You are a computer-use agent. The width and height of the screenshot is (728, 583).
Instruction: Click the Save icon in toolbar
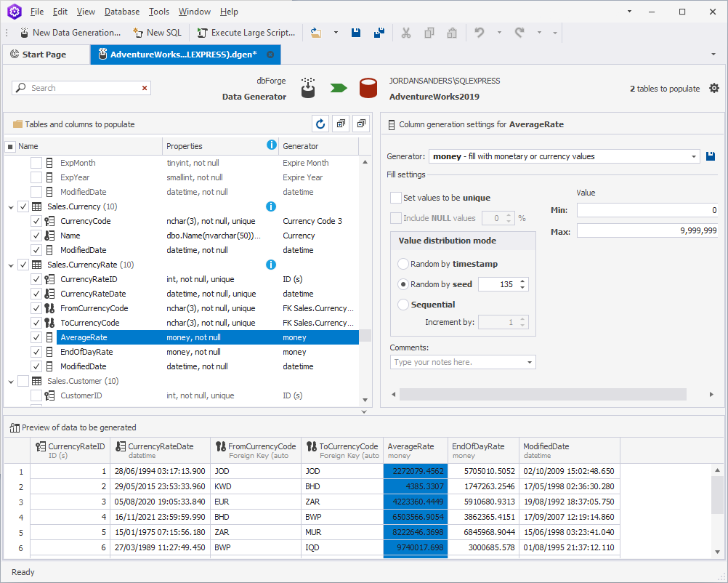point(356,33)
